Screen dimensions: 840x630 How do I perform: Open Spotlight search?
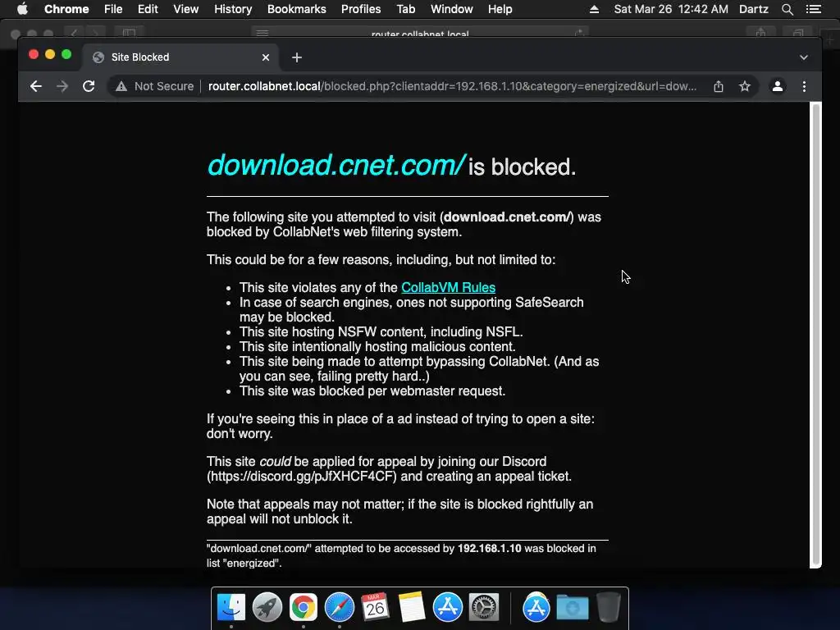coord(787,9)
